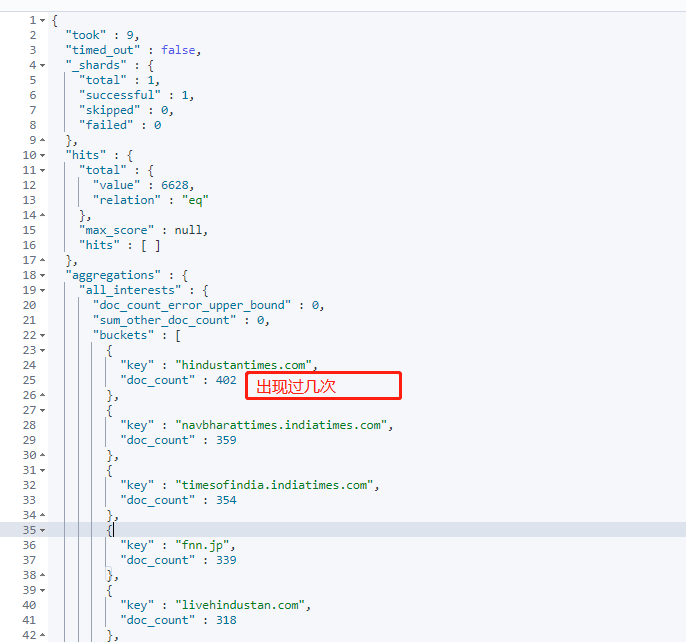
Task: Click the empty hits array brackets on line 16
Action: pyautogui.click(x=150, y=245)
